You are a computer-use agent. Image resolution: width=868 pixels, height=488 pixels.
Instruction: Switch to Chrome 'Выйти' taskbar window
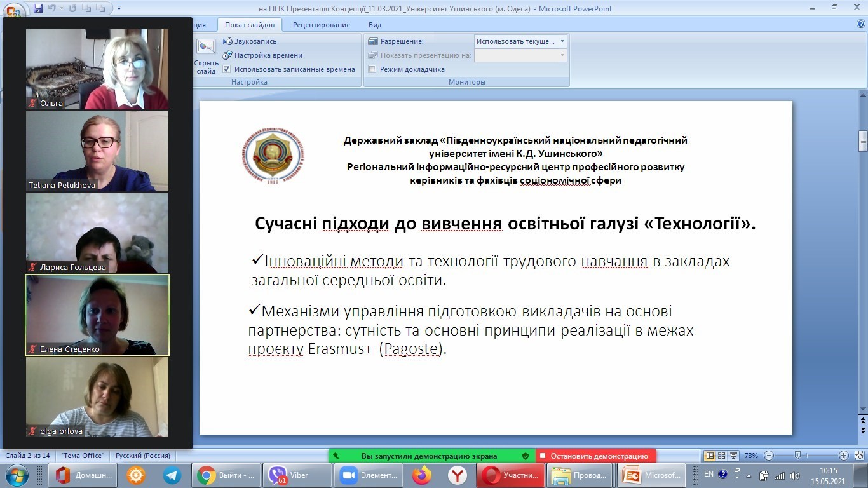[x=226, y=475]
